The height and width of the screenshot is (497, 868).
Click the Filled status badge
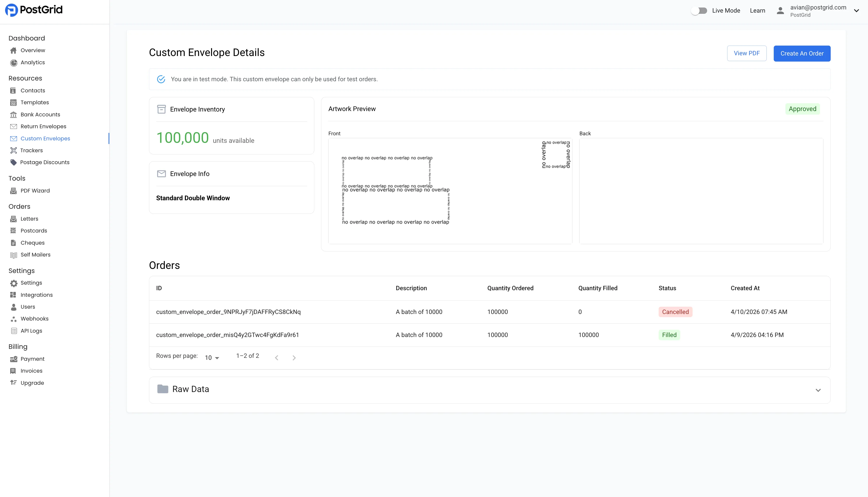click(669, 335)
